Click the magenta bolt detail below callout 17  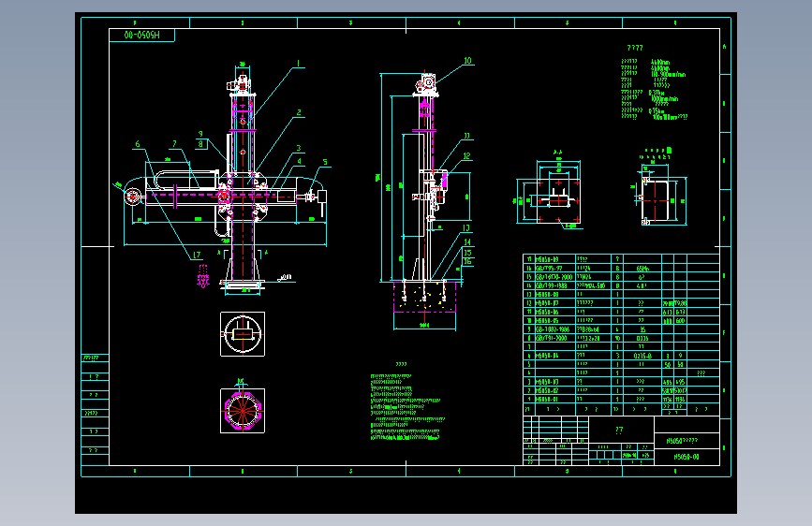coord(203,276)
